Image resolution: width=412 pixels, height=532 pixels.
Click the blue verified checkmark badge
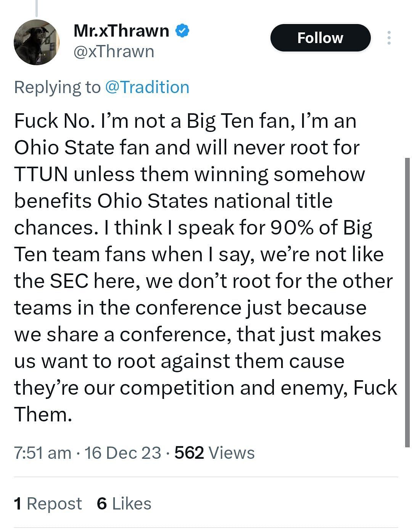coord(183,31)
